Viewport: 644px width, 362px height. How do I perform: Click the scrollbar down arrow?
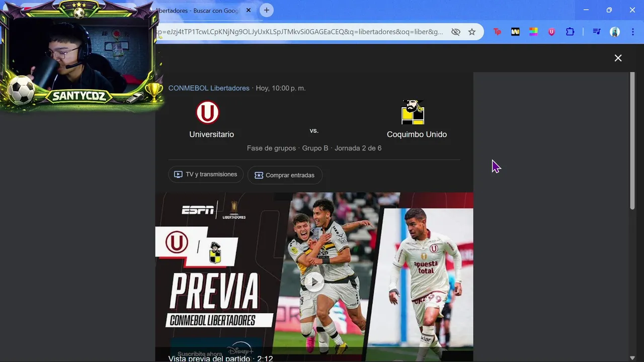632,357
